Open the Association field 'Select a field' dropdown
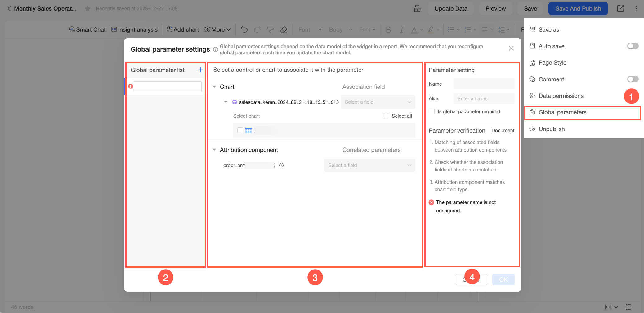This screenshot has height=313, width=644. [x=378, y=102]
